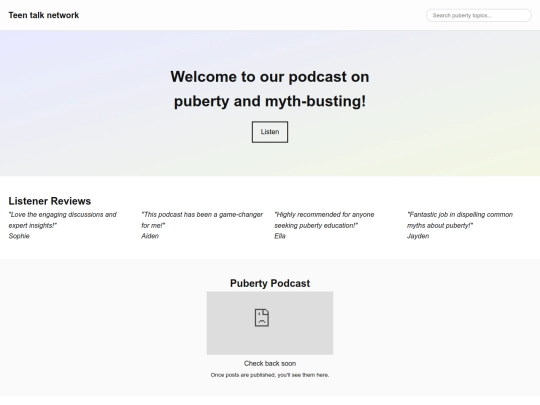Click the broken image icon under Puberty Podcast
This screenshot has height=405, width=540.
pos(262,318)
